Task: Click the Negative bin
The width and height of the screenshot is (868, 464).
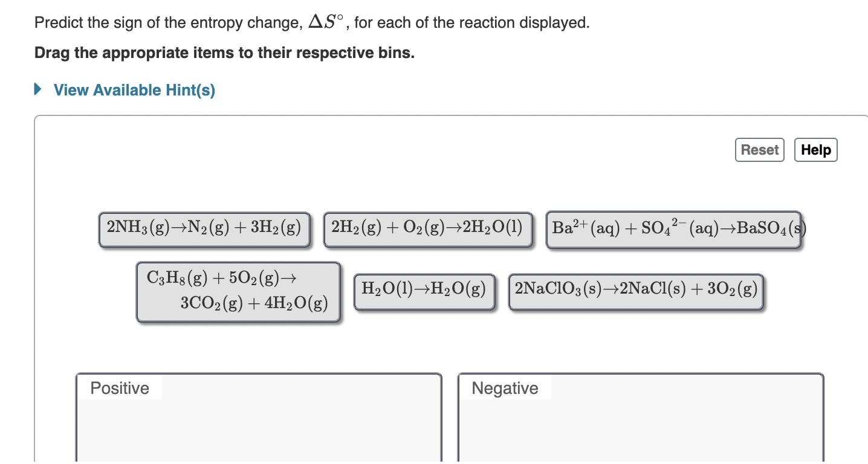Action: pos(641,423)
